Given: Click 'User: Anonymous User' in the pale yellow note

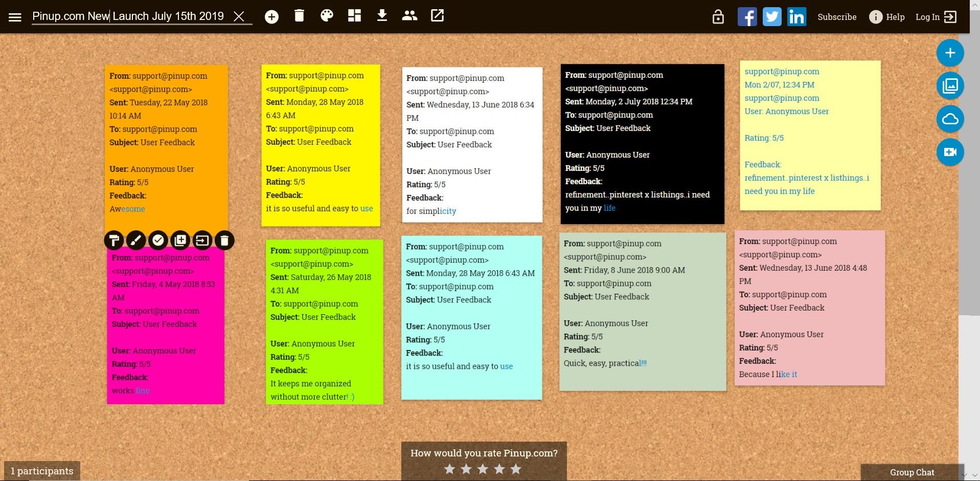Looking at the screenshot, I should tap(787, 112).
